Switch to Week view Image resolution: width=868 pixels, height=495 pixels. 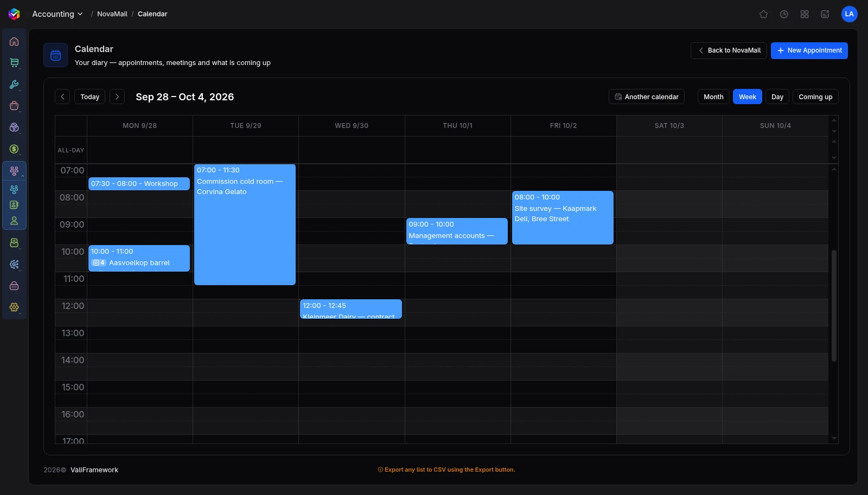click(748, 97)
